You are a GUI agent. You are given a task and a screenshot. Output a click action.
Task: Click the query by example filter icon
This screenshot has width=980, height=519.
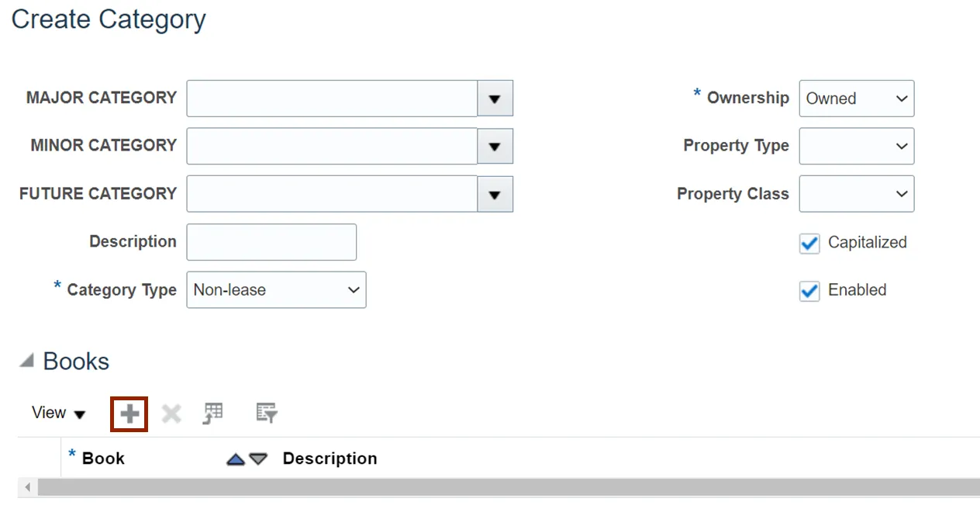267,413
